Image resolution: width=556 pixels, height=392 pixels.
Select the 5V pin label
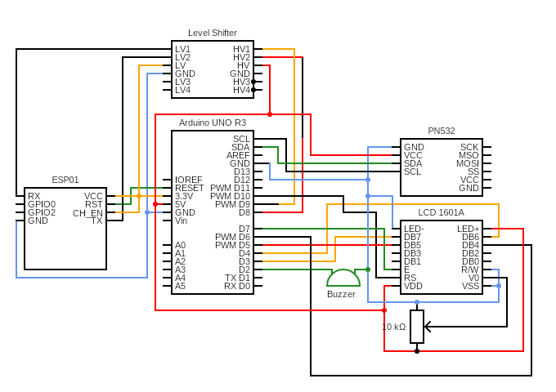click(180, 204)
